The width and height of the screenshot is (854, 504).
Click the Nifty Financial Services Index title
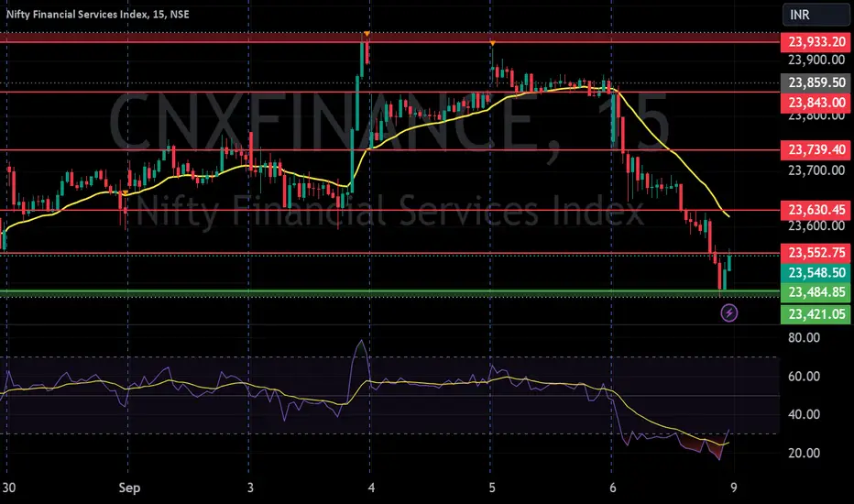[97, 14]
